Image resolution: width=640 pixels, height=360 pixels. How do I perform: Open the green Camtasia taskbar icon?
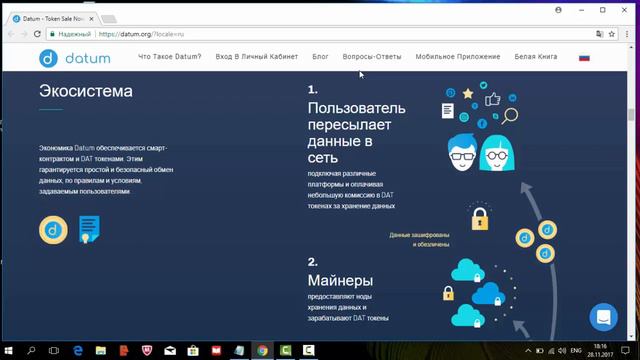(x=285, y=351)
